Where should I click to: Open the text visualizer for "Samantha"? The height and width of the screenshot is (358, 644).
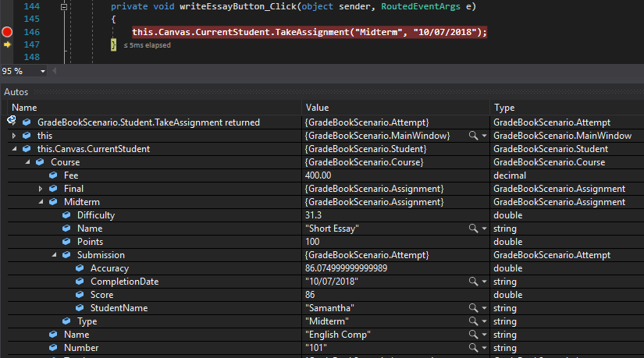(x=473, y=308)
